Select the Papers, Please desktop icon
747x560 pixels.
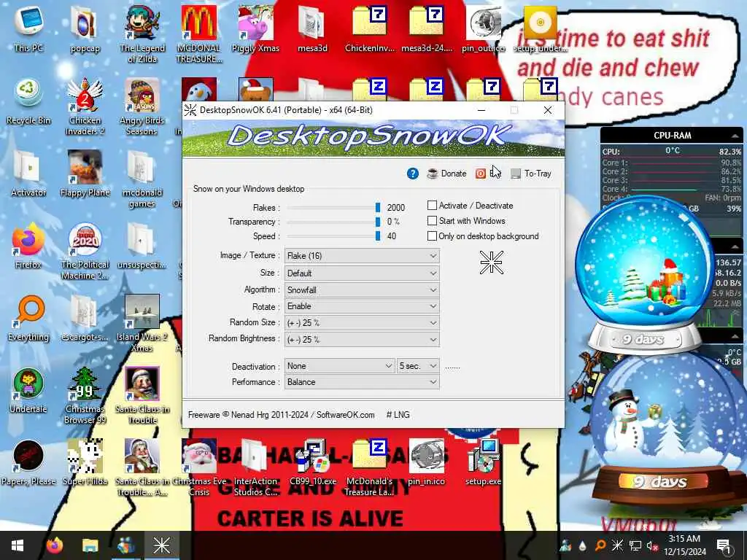click(28, 462)
